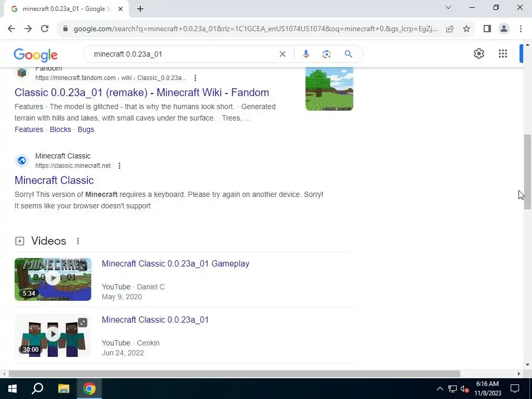Submit search with magnifier icon
The image size is (532, 399).
coord(348,54)
